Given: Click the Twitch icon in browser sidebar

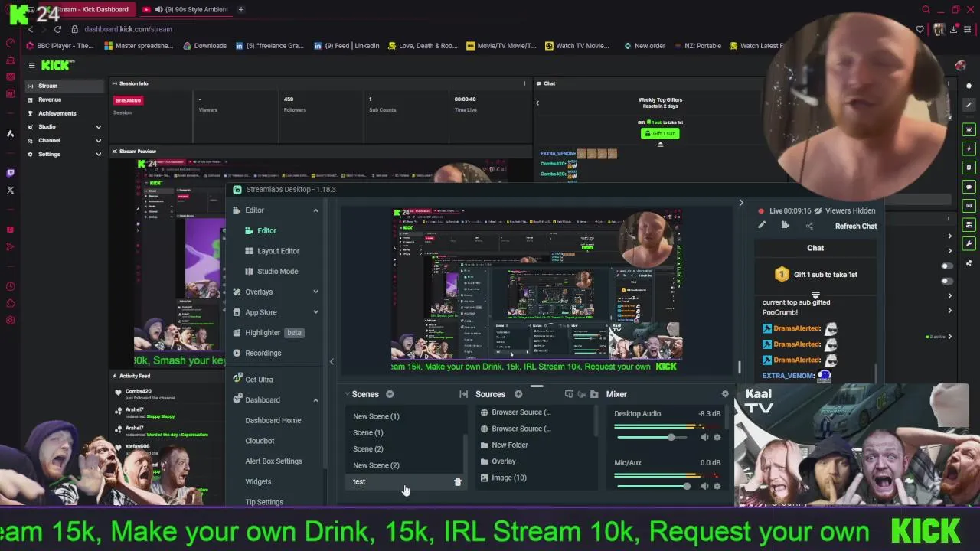Looking at the screenshot, I should [10, 173].
